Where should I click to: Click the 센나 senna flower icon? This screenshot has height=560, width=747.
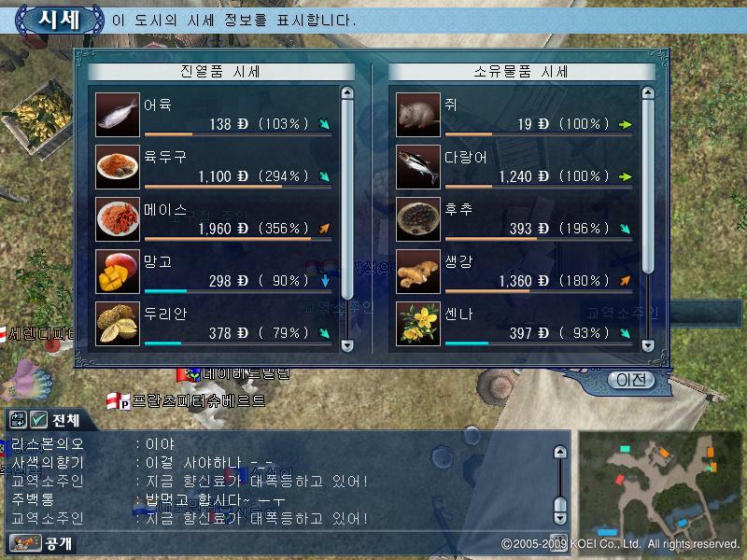(417, 324)
